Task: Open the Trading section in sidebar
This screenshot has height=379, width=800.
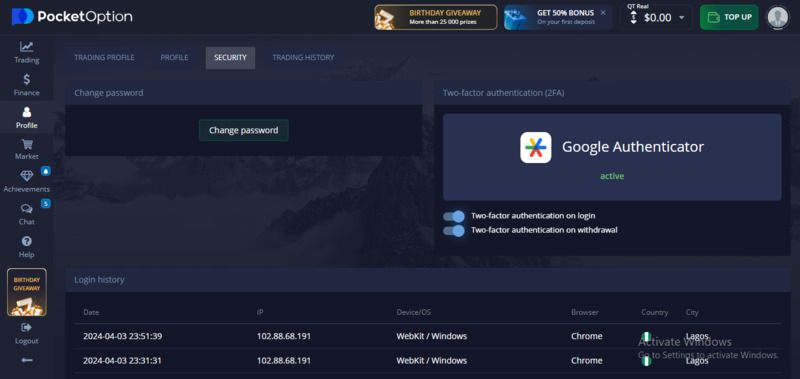Action: click(x=27, y=53)
